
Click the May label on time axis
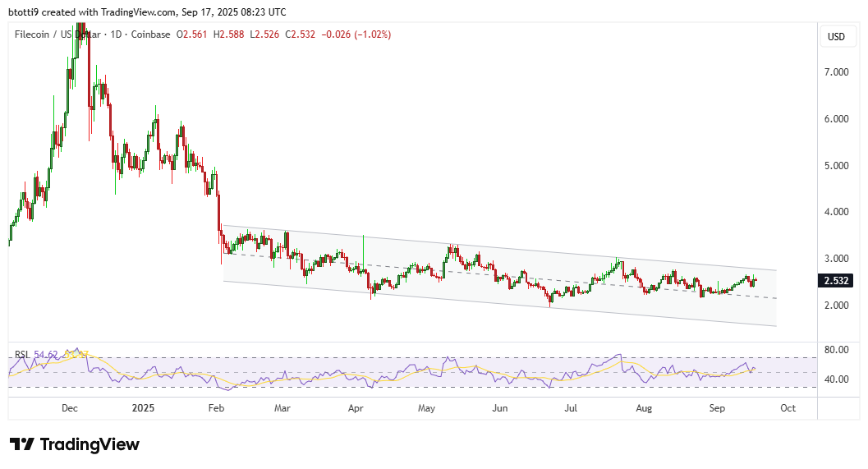(x=426, y=407)
